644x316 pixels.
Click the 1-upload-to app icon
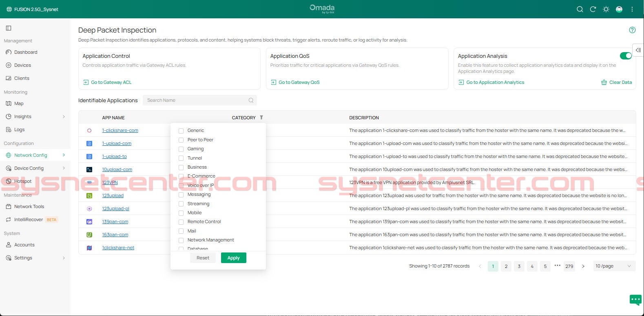click(89, 156)
